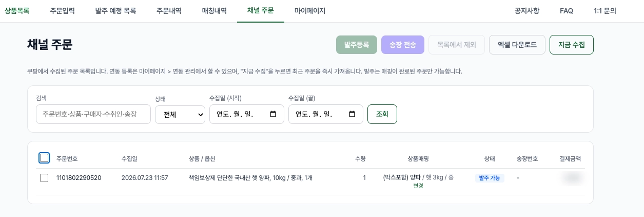Focus the 검색 order search input field
This screenshot has height=217, width=644.
[93, 114]
